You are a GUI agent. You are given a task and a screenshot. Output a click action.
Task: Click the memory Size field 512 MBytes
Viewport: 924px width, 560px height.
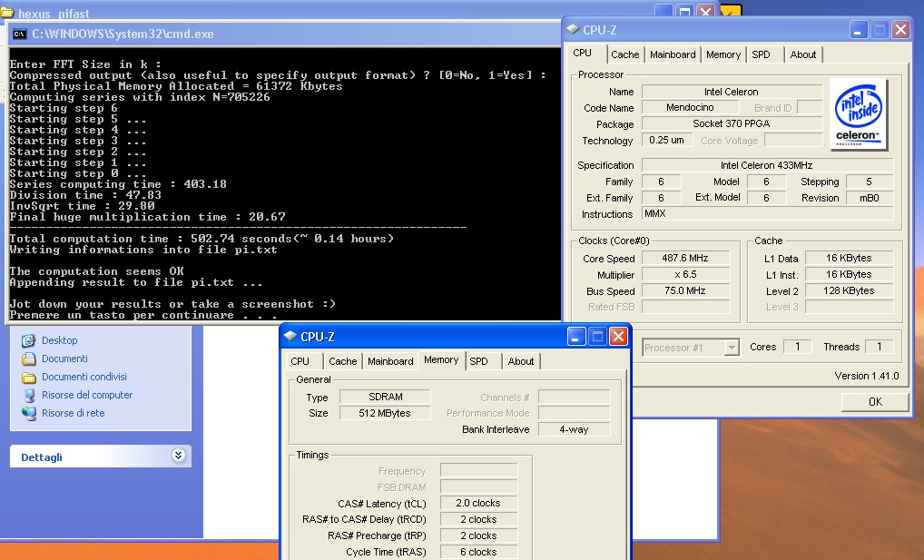pos(386,413)
